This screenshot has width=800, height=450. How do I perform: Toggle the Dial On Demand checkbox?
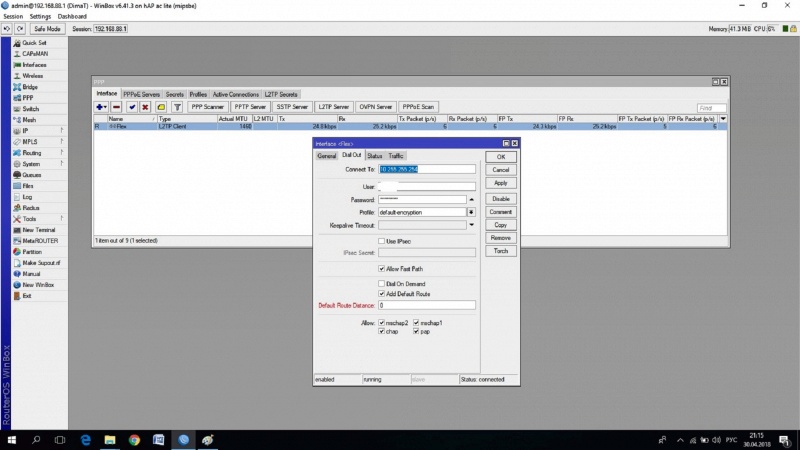point(381,283)
